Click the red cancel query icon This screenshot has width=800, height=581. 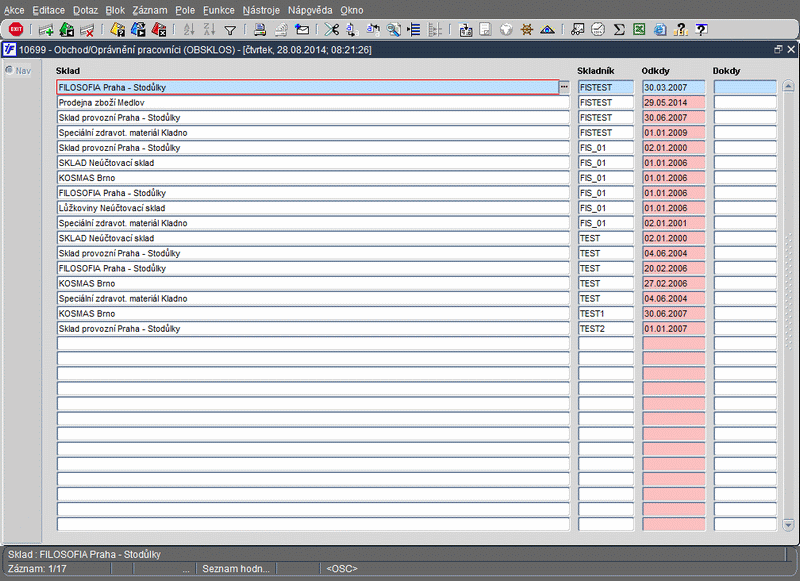click(x=159, y=30)
